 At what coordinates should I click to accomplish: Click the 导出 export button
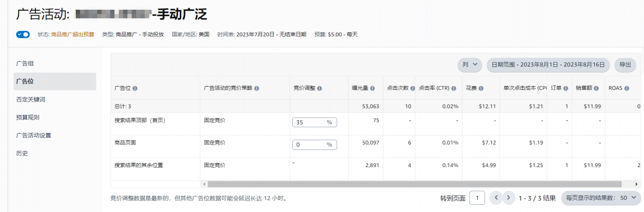pyautogui.click(x=625, y=65)
